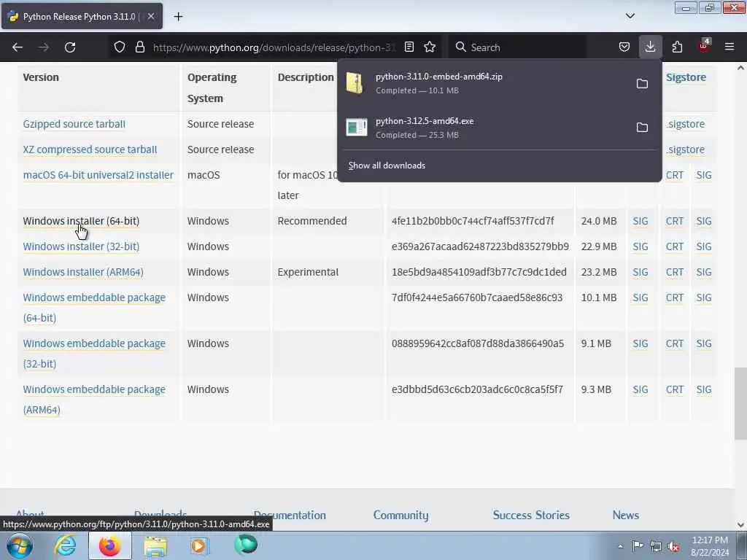Screen dimensions: 747x560
Task: Bookmark this page with the star
Action: (430, 47)
